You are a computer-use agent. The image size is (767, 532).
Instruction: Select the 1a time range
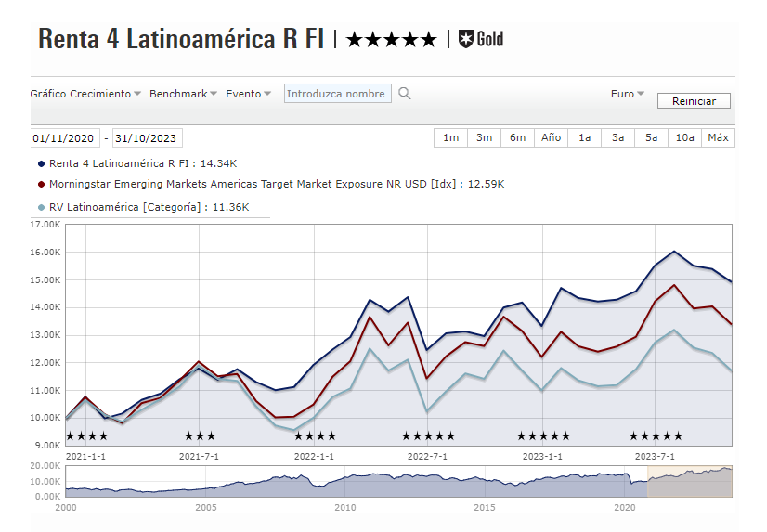coord(585,138)
